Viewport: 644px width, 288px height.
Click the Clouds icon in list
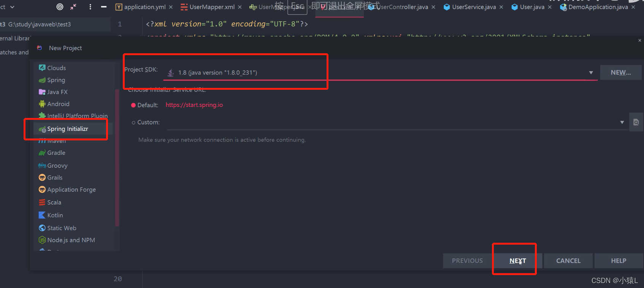click(x=42, y=68)
